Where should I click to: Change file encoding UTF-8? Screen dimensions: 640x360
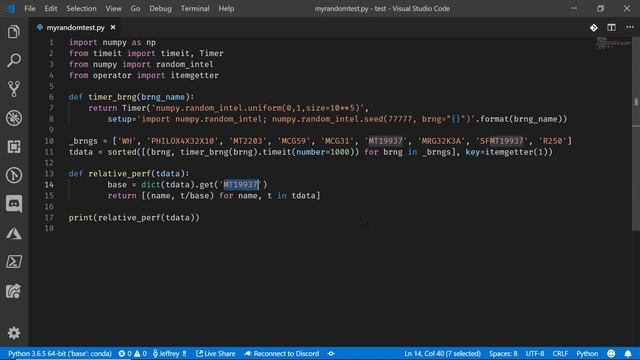tap(535, 353)
